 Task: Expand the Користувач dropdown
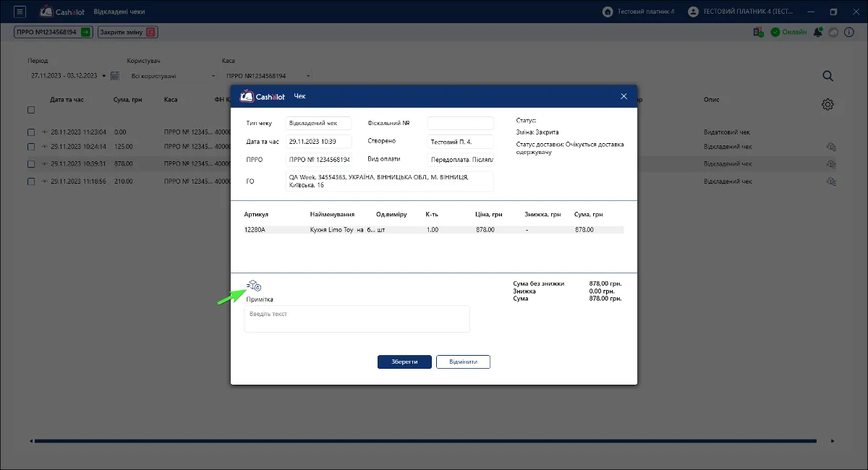tap(172, 75)
